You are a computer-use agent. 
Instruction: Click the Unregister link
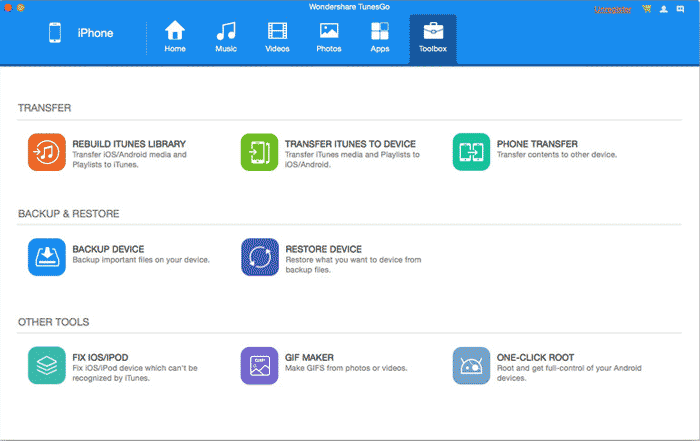[x=612, y=9]
